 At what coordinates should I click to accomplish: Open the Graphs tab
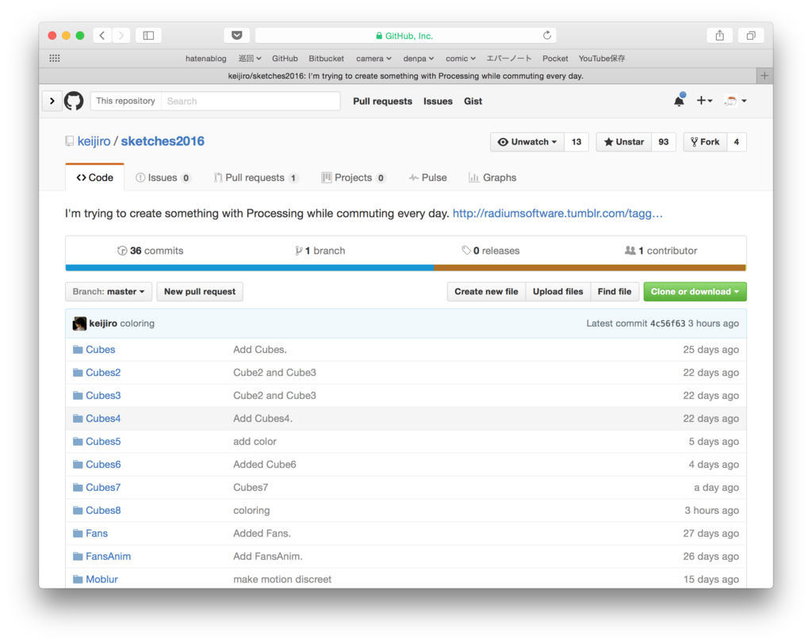492,178
